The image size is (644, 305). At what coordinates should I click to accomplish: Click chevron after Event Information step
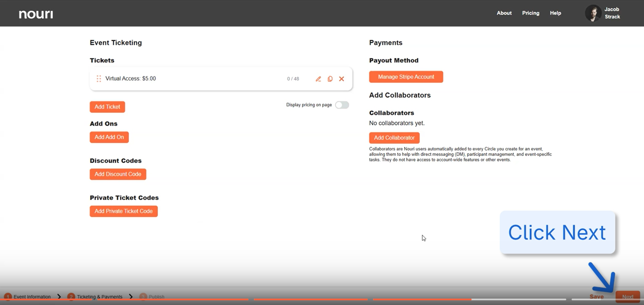point(59,297)
